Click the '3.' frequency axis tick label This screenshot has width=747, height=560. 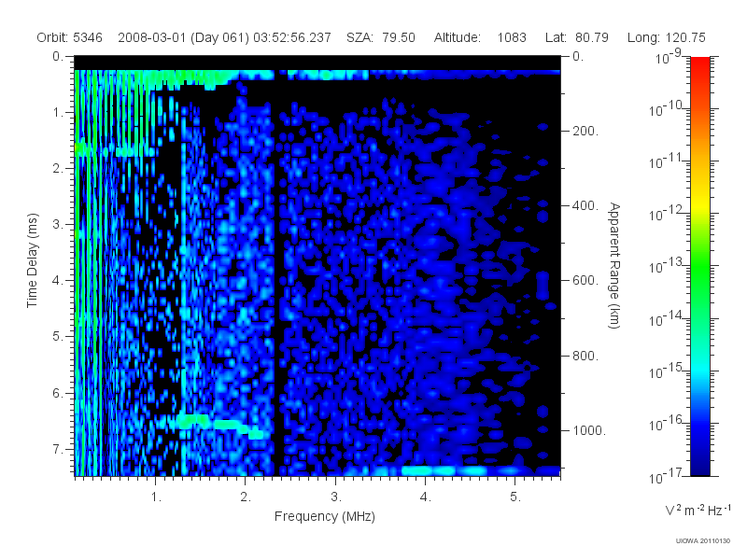(336, 497)
